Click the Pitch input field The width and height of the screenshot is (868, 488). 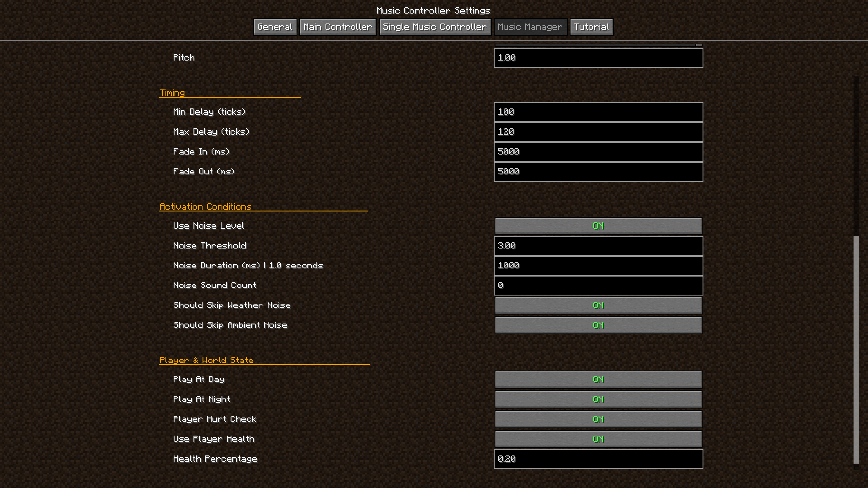[x=598, y=58]
